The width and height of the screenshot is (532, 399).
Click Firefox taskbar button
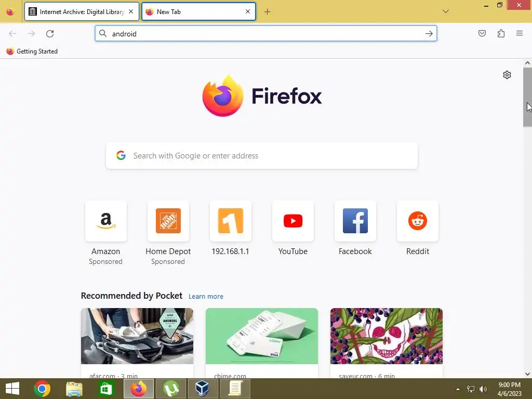(x=138, y=389)
